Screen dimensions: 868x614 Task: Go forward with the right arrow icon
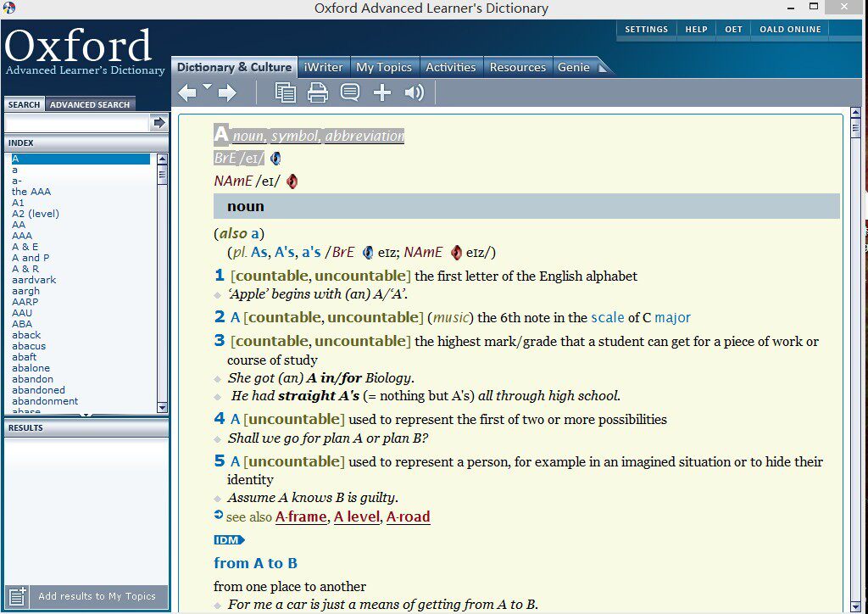coord(227,92)
